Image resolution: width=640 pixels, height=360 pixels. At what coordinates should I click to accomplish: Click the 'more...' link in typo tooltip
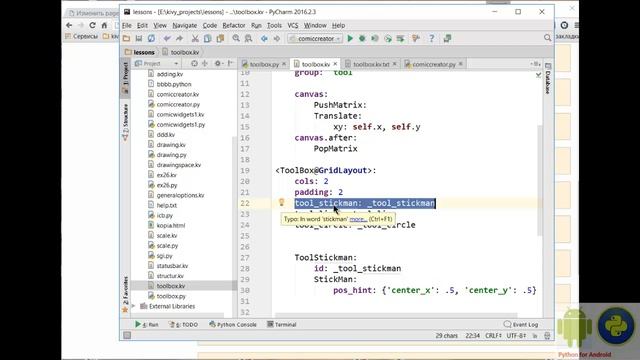[x=358, y=219]
